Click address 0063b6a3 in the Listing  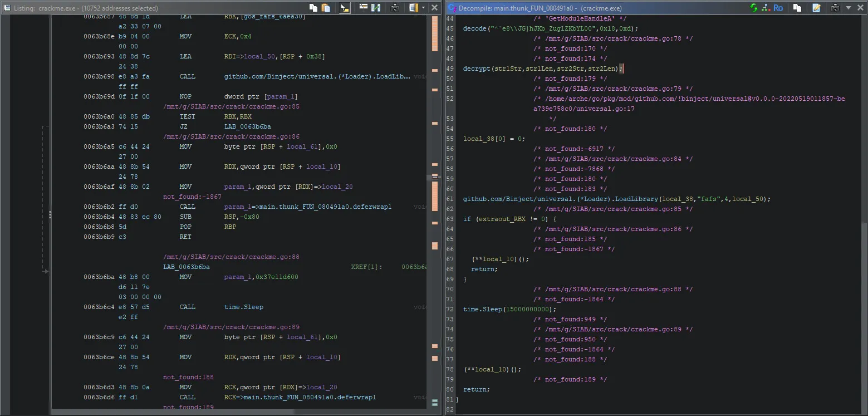(100, 126)
